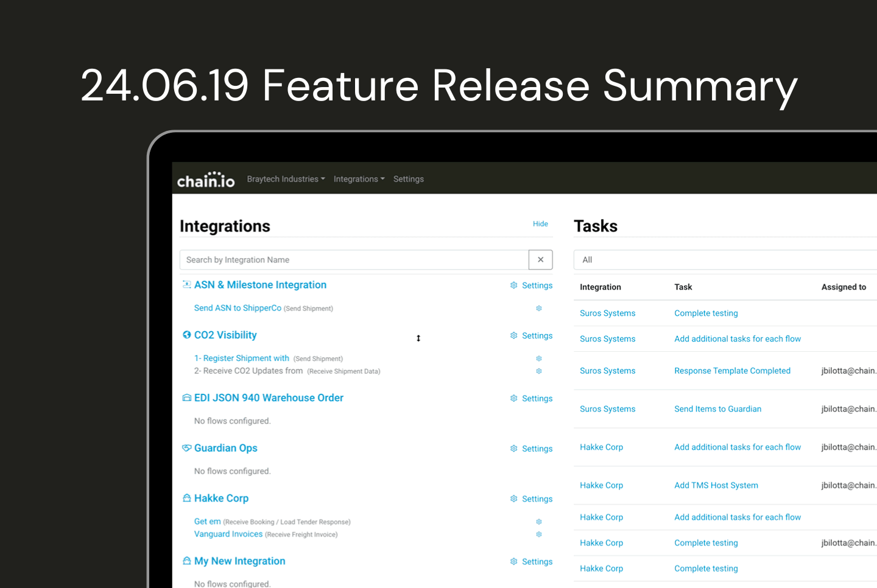Open Add TMS Host System task
The width and height of the screenshot is (877, 588).
pos(716,486)
